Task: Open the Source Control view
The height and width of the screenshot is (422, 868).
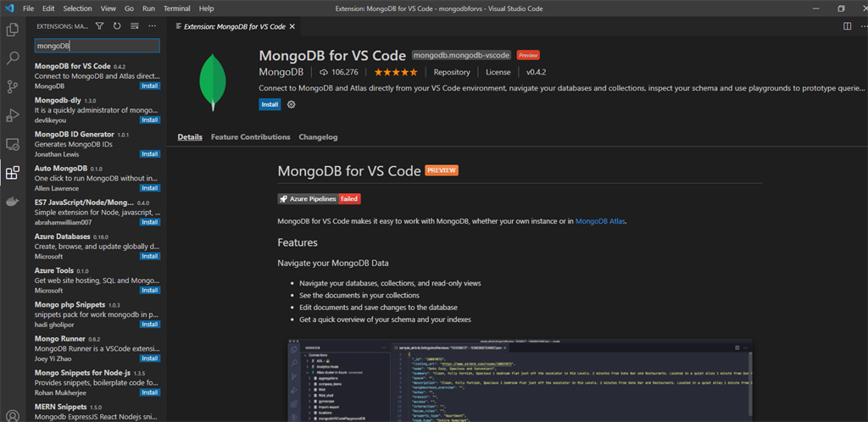Action: pos(12,86)
